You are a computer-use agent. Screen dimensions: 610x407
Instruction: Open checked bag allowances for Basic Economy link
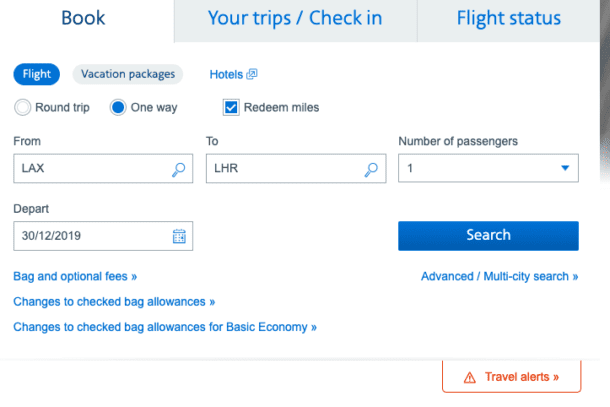(x=165, y=326)
